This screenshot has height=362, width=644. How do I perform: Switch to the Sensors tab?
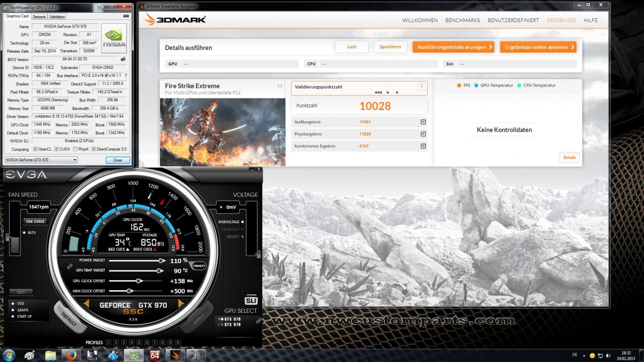click(39, 17)
